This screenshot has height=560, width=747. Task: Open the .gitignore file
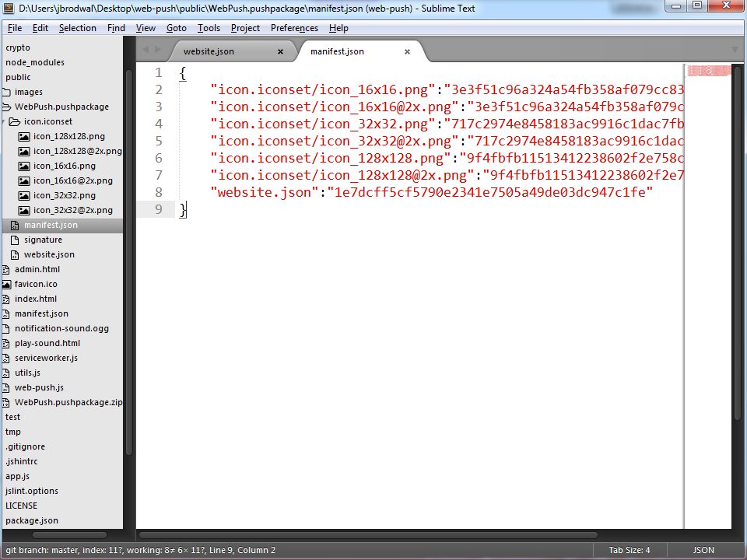tap(25, 446)
